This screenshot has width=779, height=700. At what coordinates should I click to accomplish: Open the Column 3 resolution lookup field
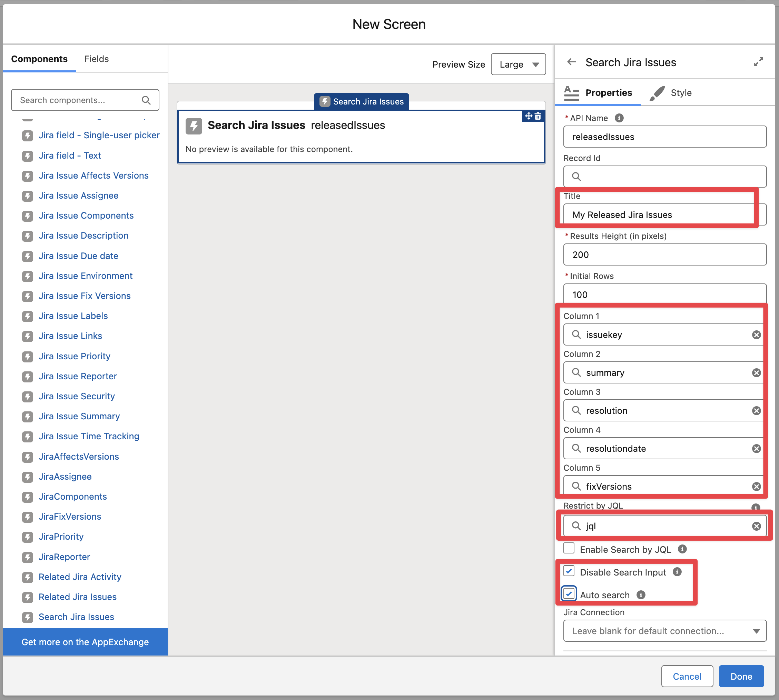[662, 411]
